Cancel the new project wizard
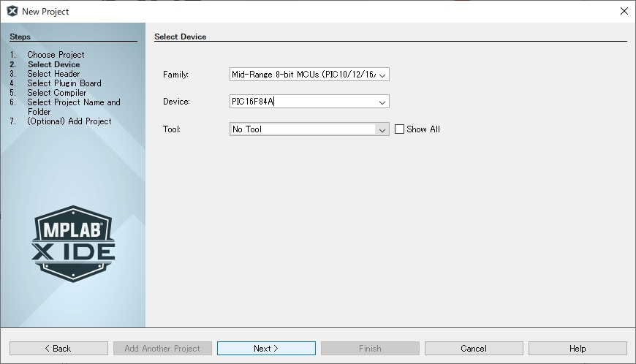The width and height of the screenshot is (636, 364). point(474,349)
